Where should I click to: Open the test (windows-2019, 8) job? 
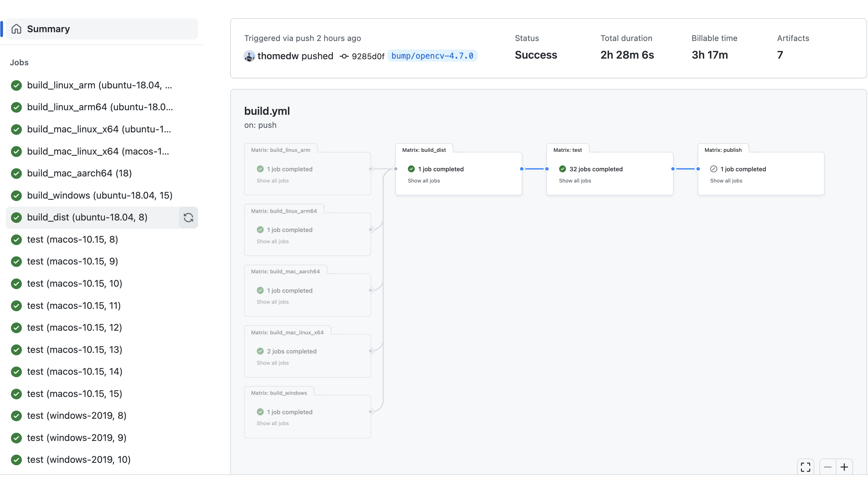[x=77, y=415]
